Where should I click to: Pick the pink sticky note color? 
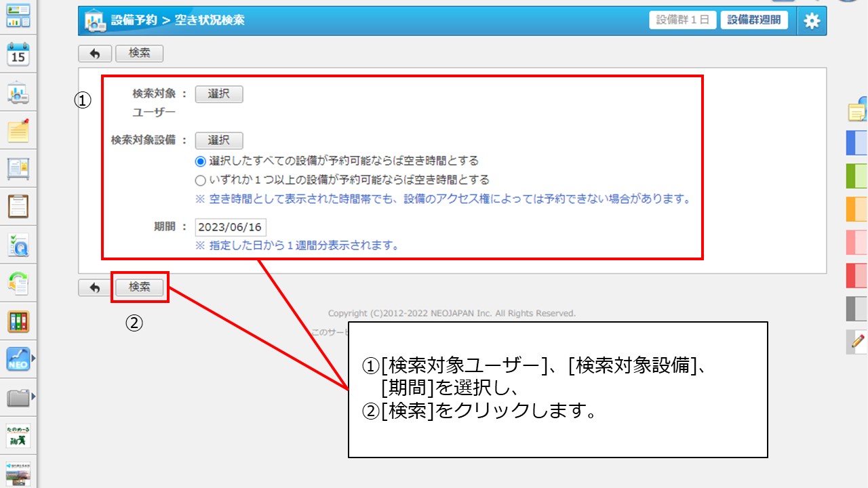coord(857,243)
